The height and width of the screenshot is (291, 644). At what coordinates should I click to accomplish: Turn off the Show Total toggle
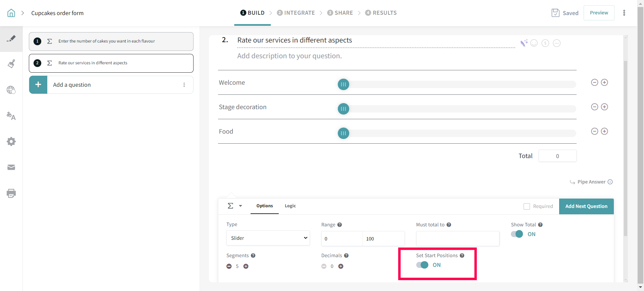click(x=517, y=234)
